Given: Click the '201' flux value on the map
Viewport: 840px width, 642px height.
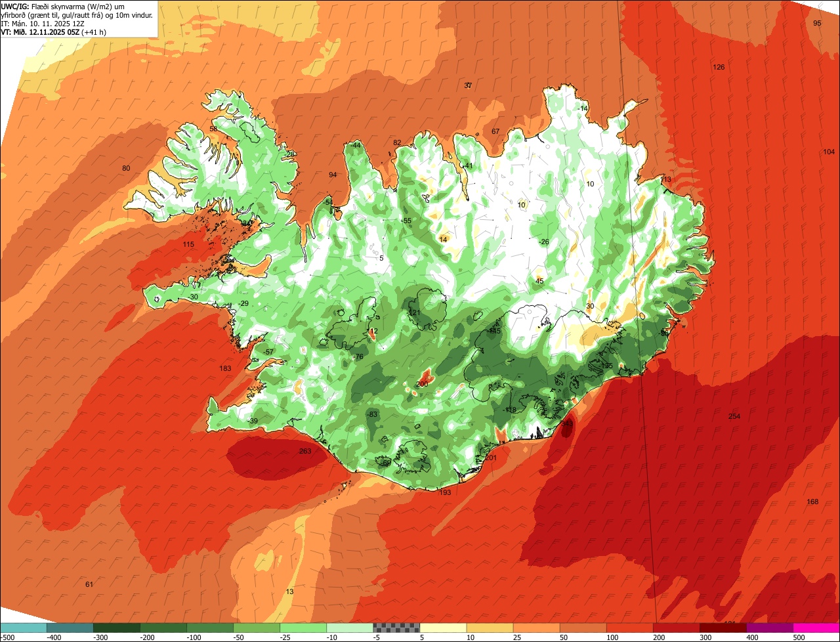Looking at the screenshot, I should pyautogui.click(x=491, y=458).
